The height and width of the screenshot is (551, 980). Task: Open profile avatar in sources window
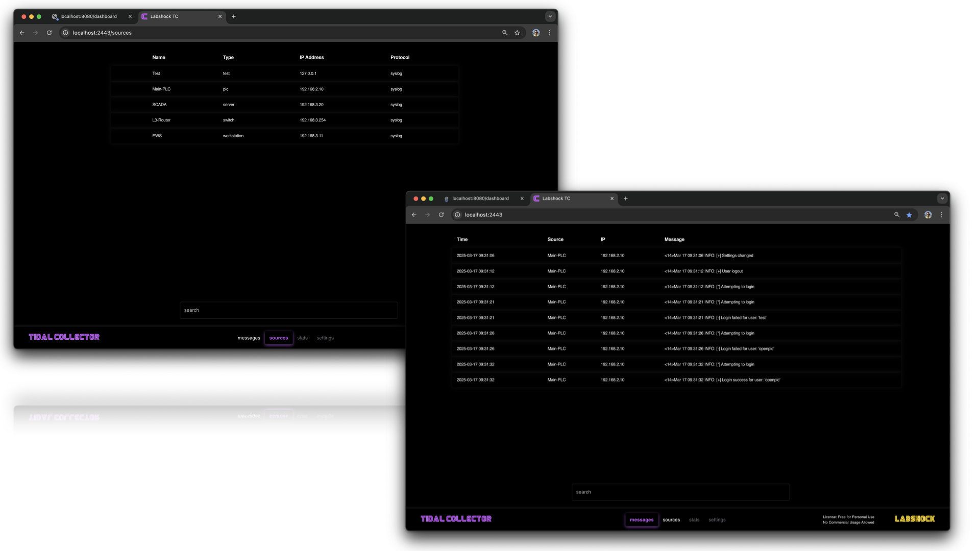pyautogui.click(x=536, y=33)
